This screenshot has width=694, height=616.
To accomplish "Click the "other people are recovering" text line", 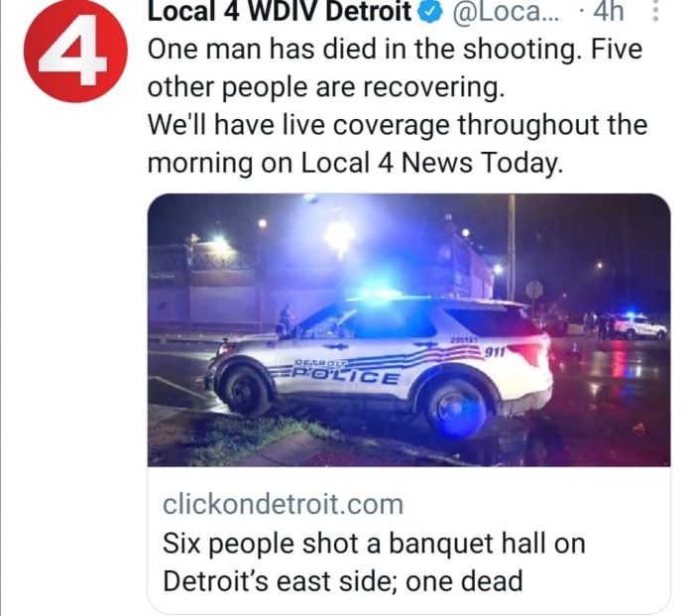I will 326,87.
